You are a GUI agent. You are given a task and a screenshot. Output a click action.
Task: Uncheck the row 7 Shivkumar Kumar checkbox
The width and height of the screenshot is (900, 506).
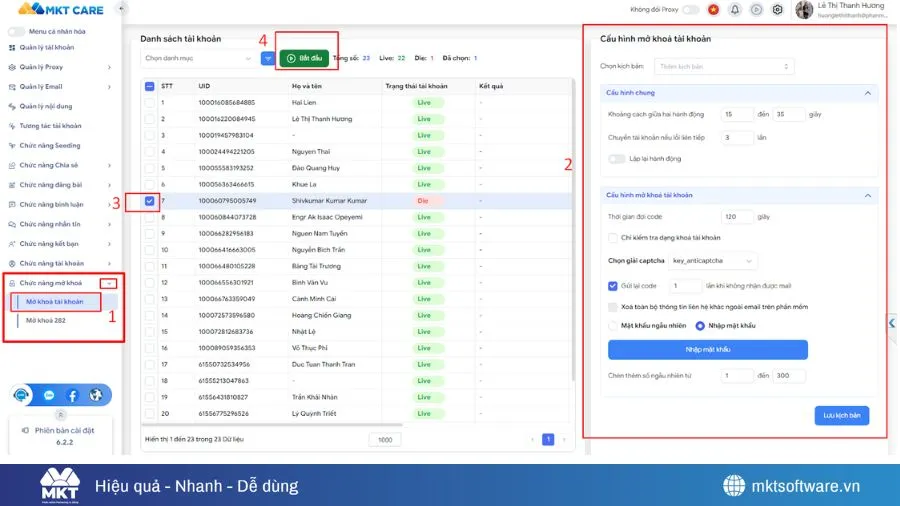pos(149,201)
